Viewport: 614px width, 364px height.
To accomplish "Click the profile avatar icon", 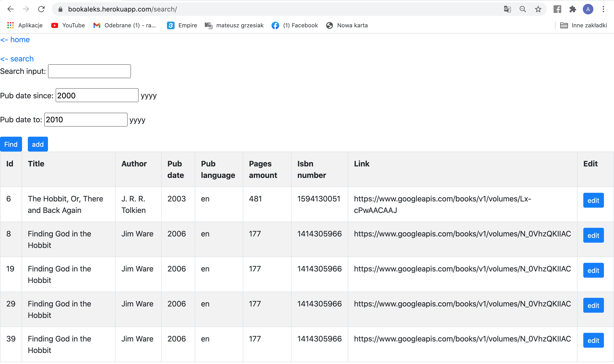I will [588, 9].
